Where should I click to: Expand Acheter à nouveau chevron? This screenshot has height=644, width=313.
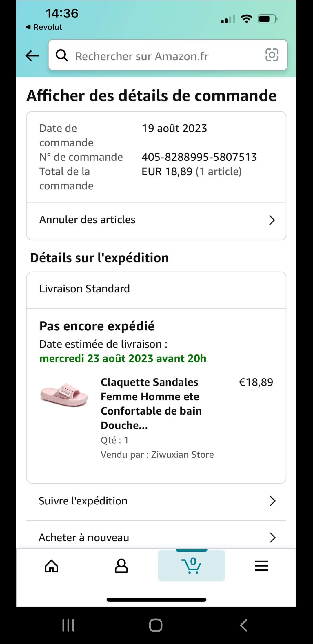(x=272, y=538)
